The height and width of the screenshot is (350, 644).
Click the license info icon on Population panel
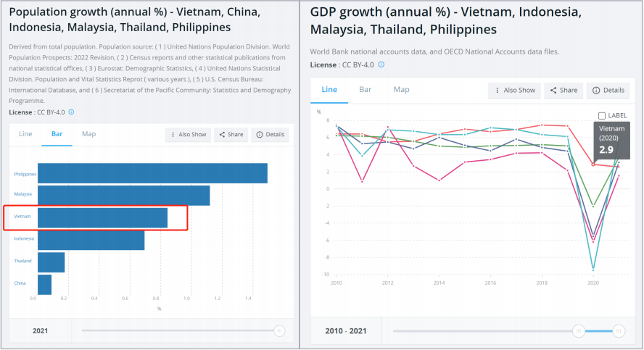click(x=71, y=112)
